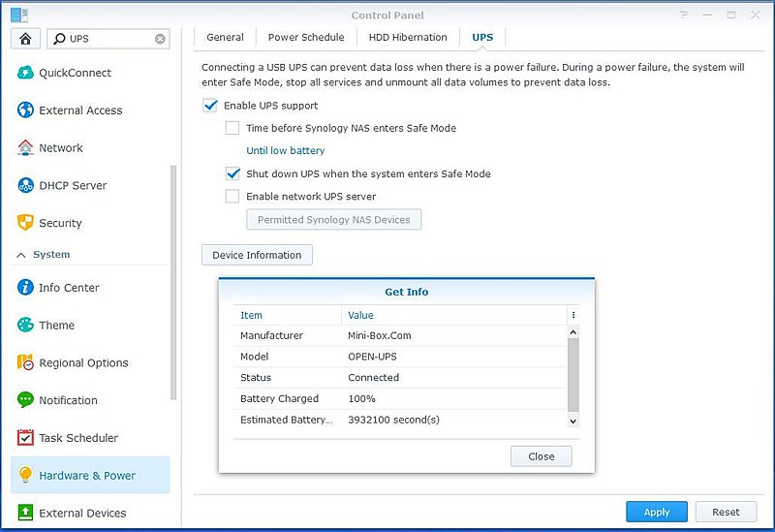The image size is (775, 532).
Task: Open DHCP Server settings
Action: 73,185
